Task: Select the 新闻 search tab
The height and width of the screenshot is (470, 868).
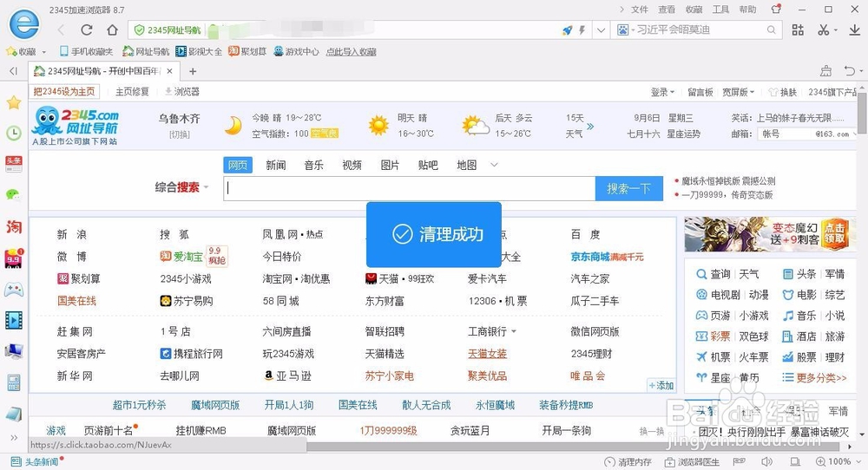Action: 276,165
